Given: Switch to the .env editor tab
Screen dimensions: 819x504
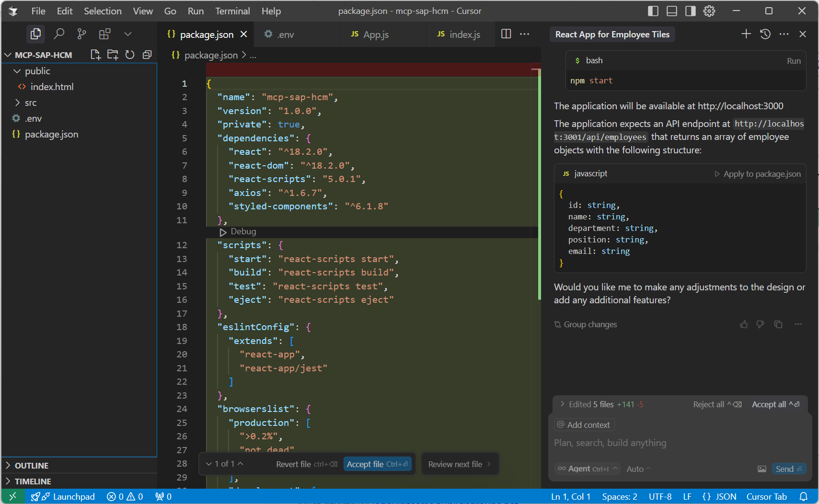Looking at the screenshot, I should (296, 34).
